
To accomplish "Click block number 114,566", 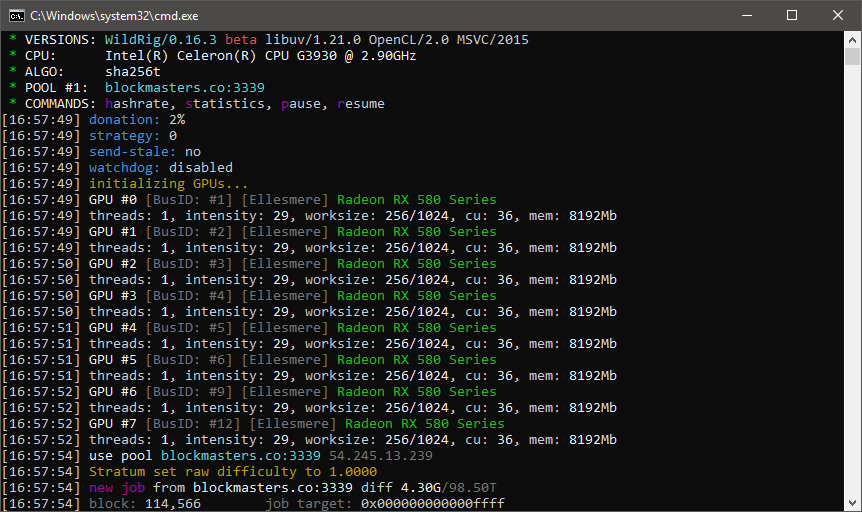I will click(x=173, y=503).
